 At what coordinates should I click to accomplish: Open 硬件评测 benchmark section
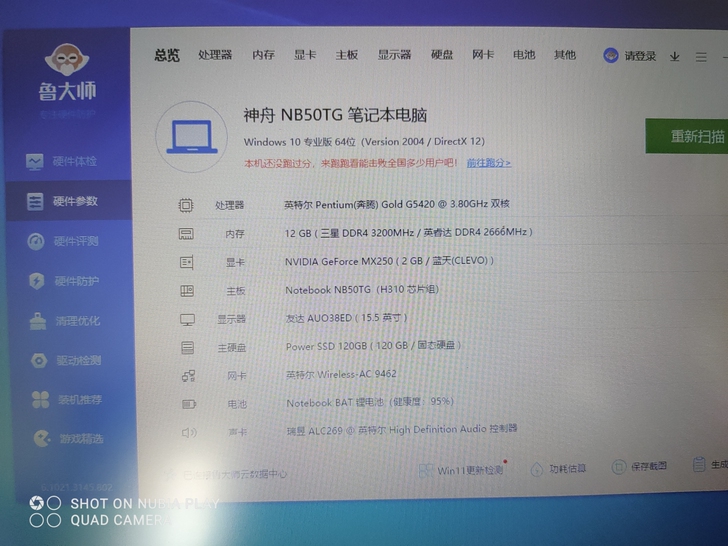[63, 241]
